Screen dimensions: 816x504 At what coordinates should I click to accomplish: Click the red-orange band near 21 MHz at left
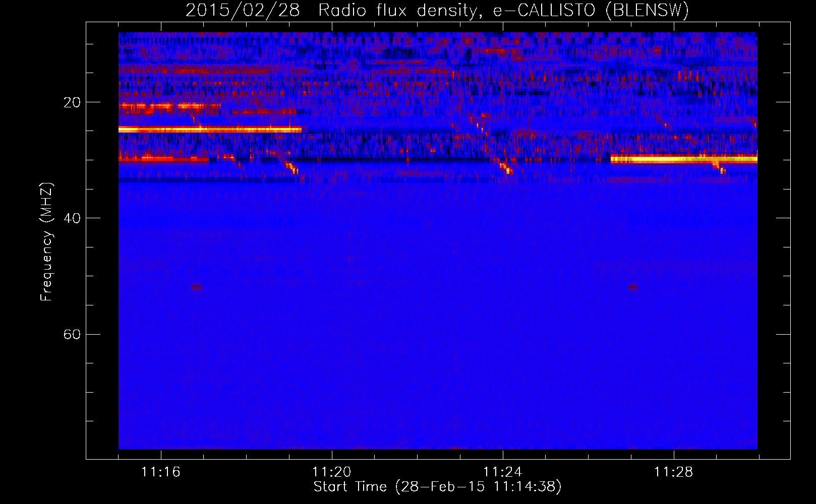[x=170, y=106]
